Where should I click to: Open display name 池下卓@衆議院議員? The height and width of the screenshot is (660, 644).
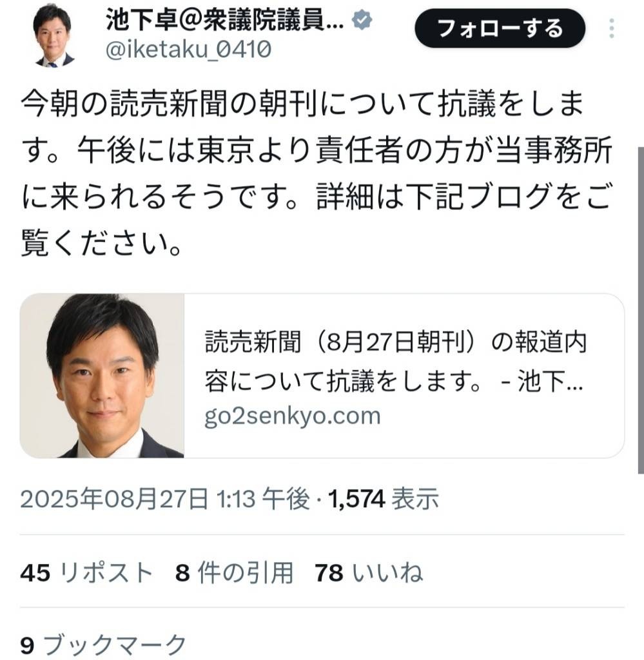[x=225, y=20]
